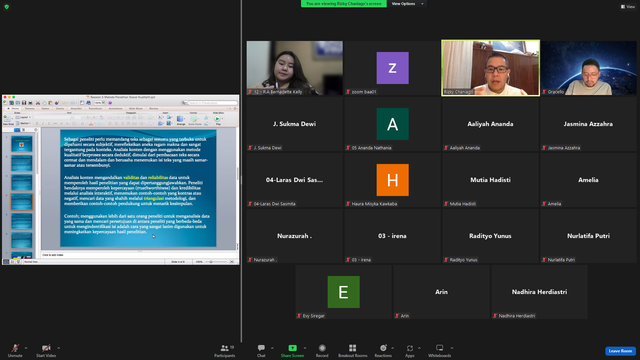Select the highlighted fourth slide thumbnail
The width and height of the screenshot is (640, 360).
pyautogui.click(x=22, y=202)
